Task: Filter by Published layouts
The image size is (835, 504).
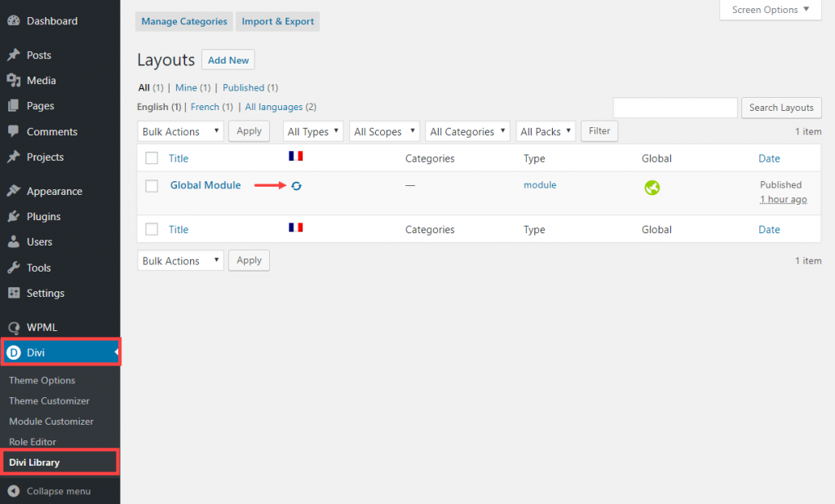Action: 243,87
